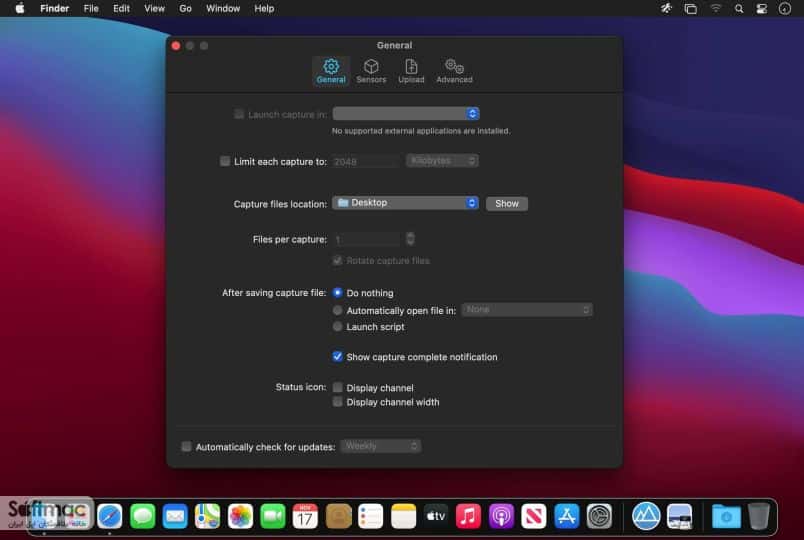The height and width of the screenshot is (540, 804).
Task: Enable the Display channel status icon checkbox
Action: point(337,387)
